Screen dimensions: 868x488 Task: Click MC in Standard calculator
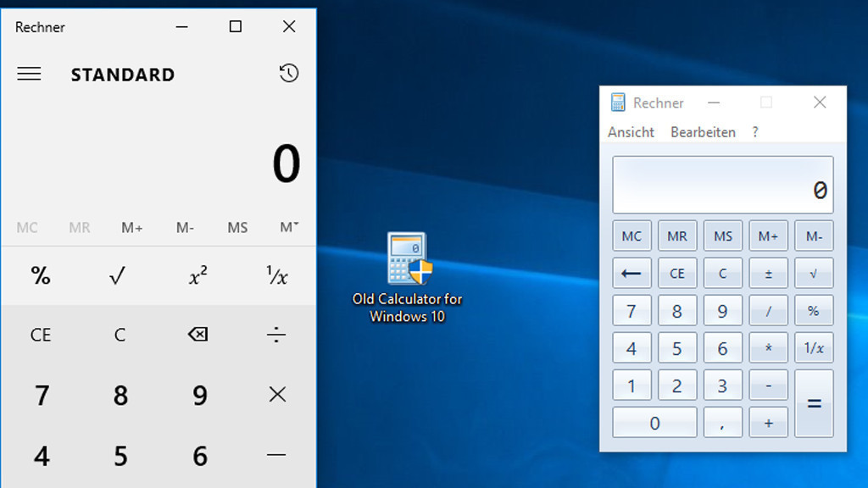[x=27, y=227]
